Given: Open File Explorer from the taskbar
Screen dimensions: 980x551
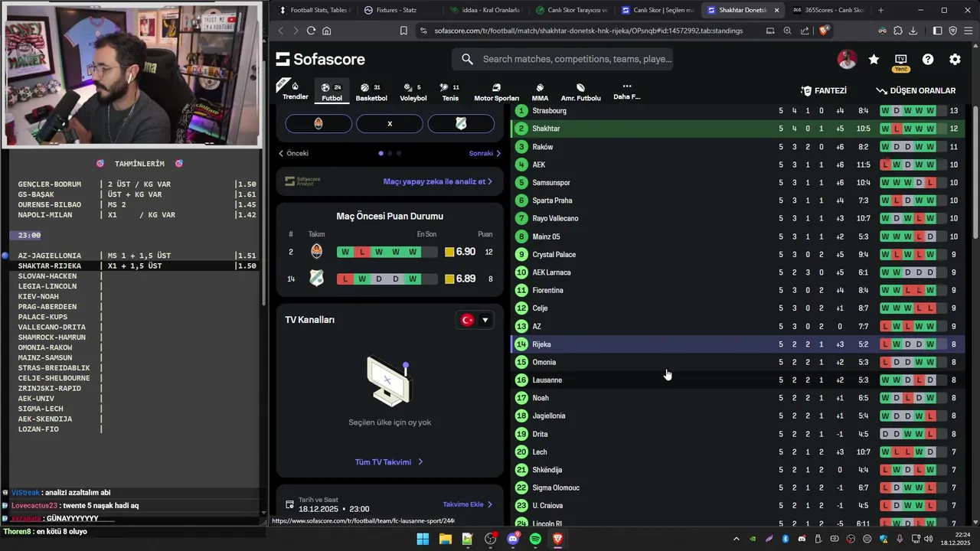Looking at the screenshot, I should point(446,539).
